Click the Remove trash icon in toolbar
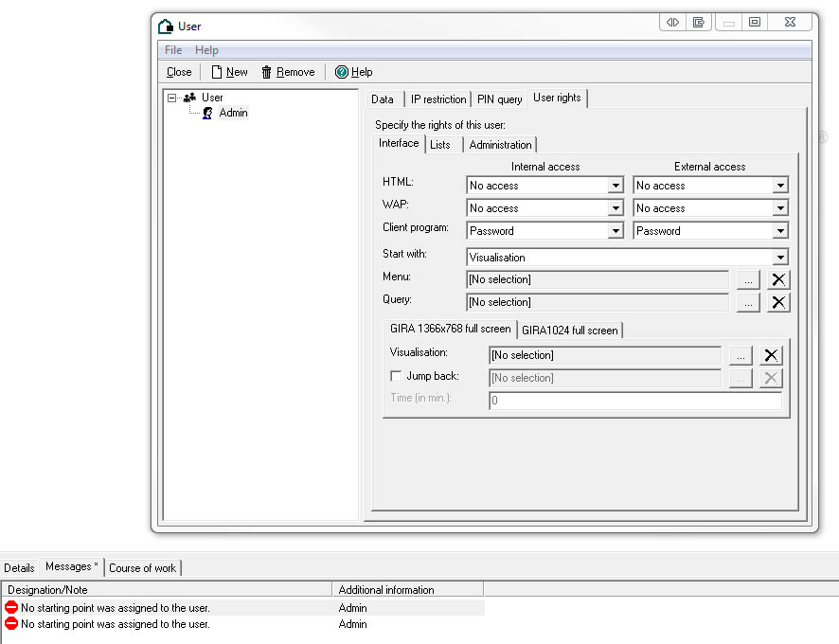839x644 pixels. 267,72
